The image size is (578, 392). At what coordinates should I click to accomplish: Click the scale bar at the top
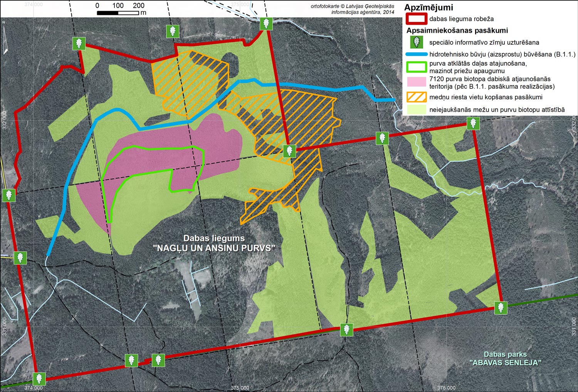point(118,13)
